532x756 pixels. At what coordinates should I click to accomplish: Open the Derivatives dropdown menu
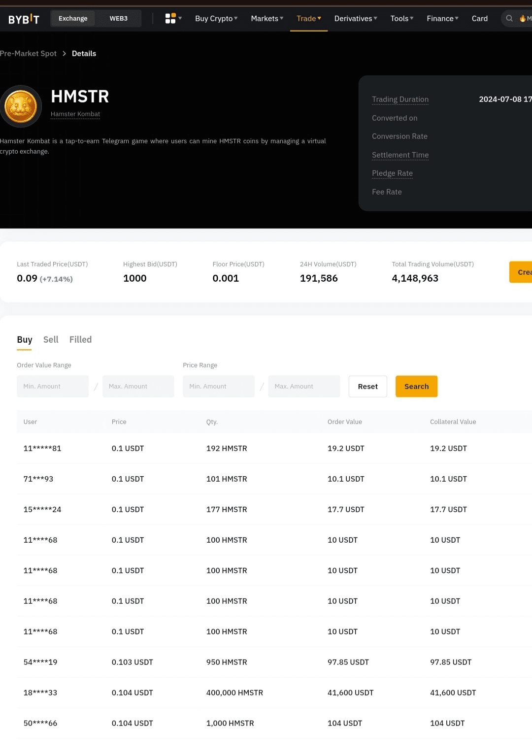[x=356, y=19]
